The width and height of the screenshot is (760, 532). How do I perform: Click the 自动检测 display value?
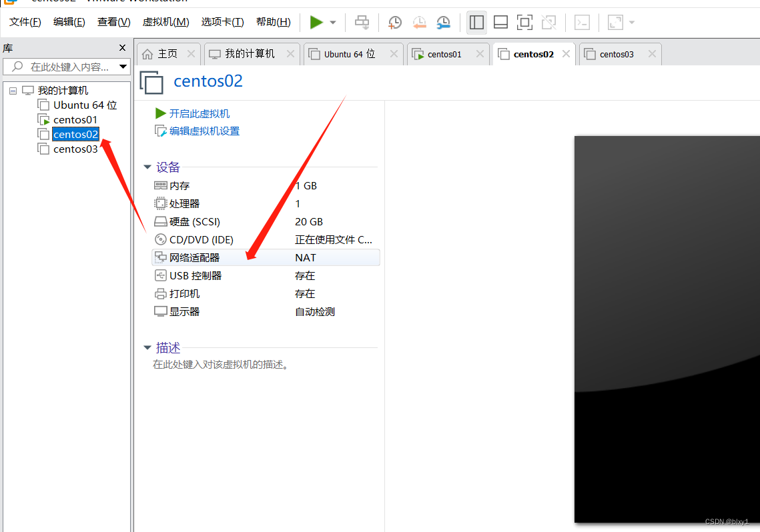click(315, 312)
